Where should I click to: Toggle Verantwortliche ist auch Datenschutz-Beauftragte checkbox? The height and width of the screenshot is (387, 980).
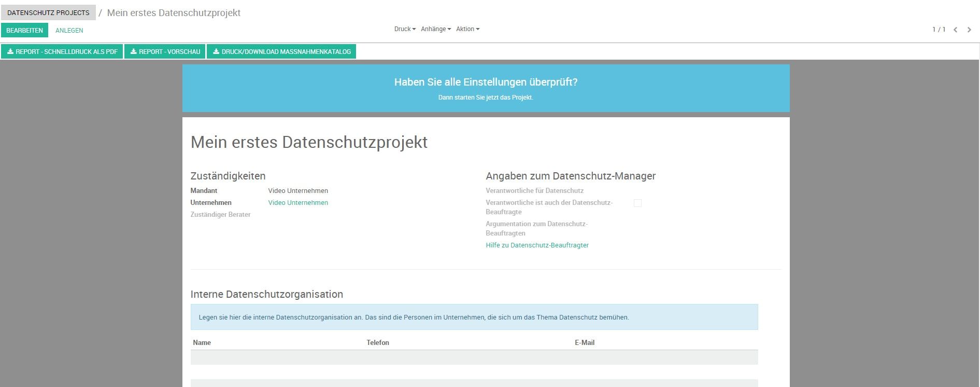click(x=637, y=203)
